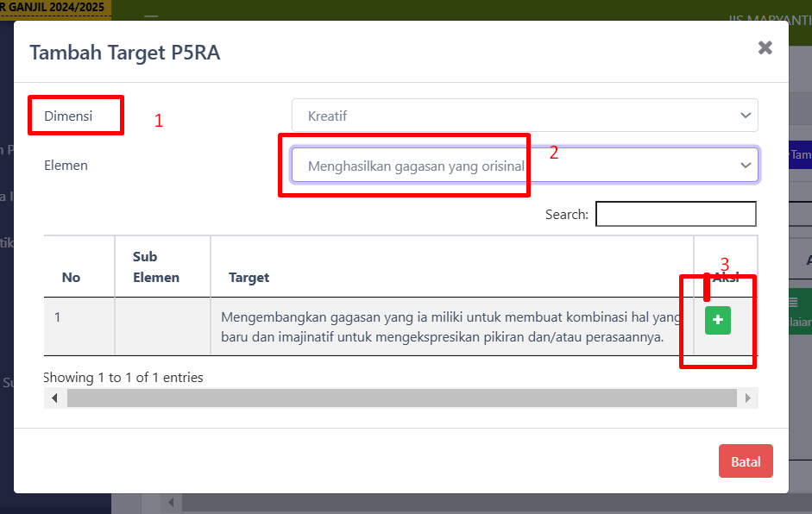Click the chevron on the Kreatif select

tap(745, 116)
